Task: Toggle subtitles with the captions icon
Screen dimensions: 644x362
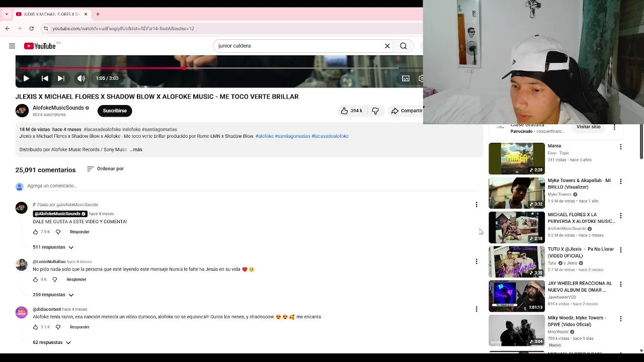Action: point(406,78)
